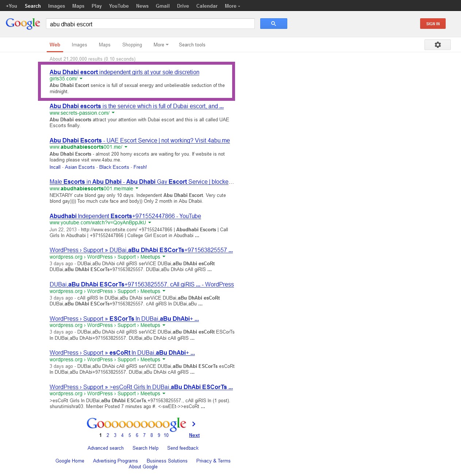Open the Asian Escorts sitelink
This screenshot has width=461, height=476.
point(80,167)
